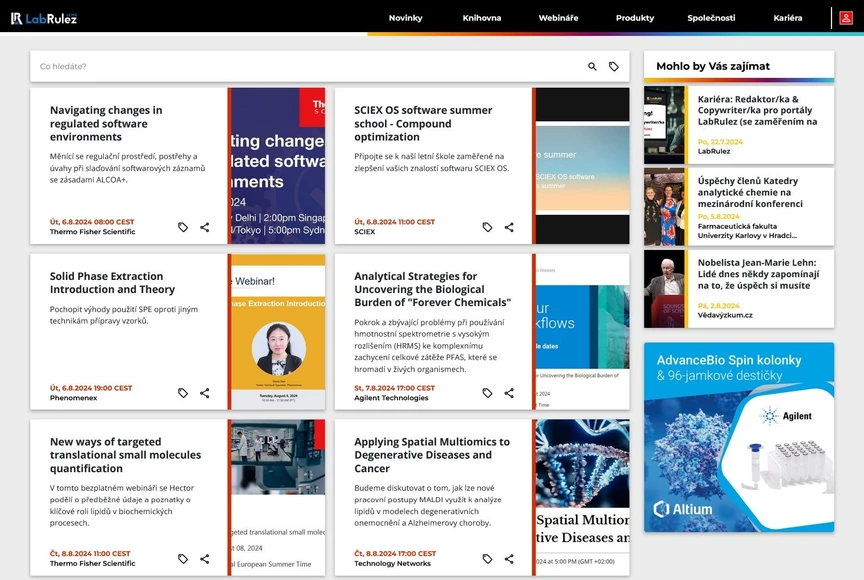Open the AdvanceBio Spin kolonky advertisement
The height and width of the screenshot is (580, 864).
[x=739, y=437]
